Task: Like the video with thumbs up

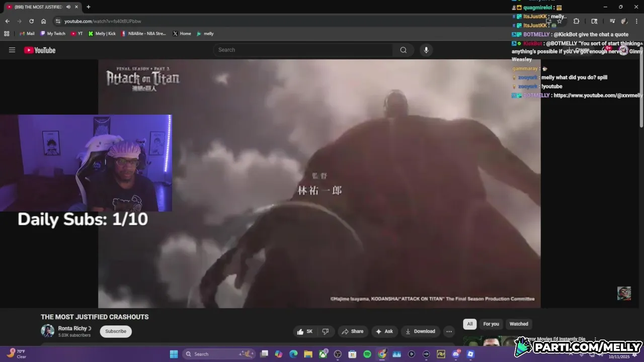Action: [305, 331]
